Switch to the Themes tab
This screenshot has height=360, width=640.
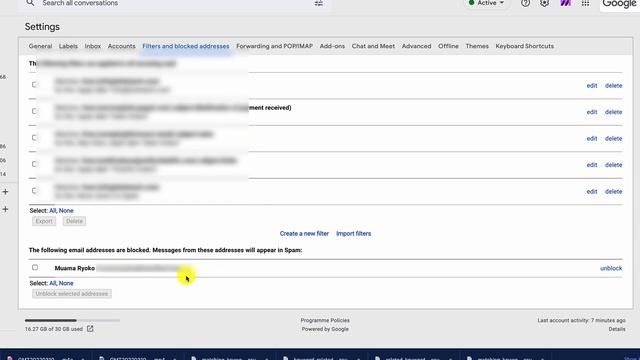(x=477, y=46)
